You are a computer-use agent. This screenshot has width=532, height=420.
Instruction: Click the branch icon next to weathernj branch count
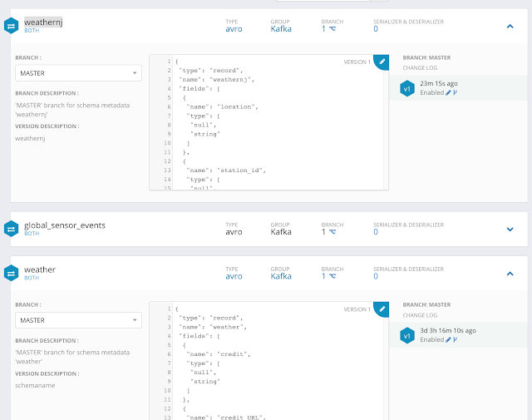point(332,28)
